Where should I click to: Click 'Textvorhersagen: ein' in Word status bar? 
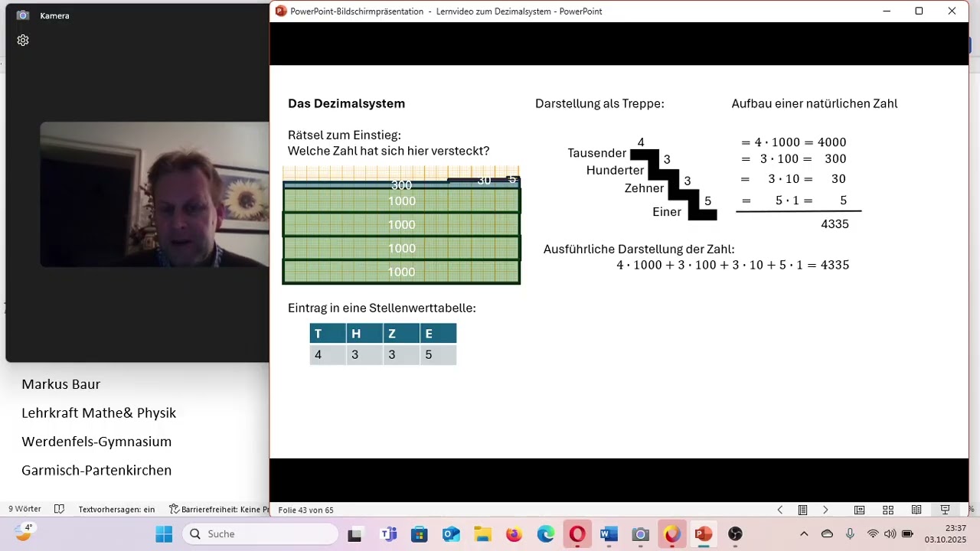[x=116, y=509]
